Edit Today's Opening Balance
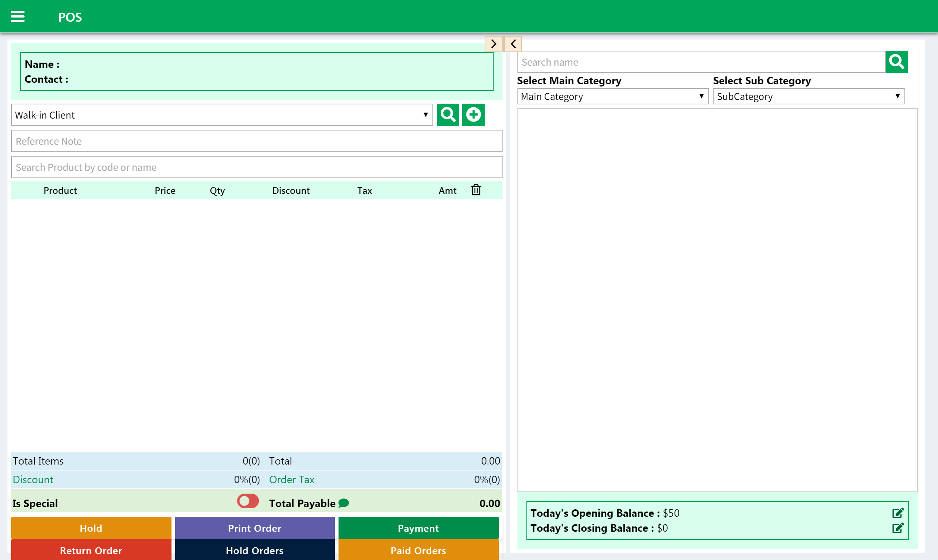 898,513
